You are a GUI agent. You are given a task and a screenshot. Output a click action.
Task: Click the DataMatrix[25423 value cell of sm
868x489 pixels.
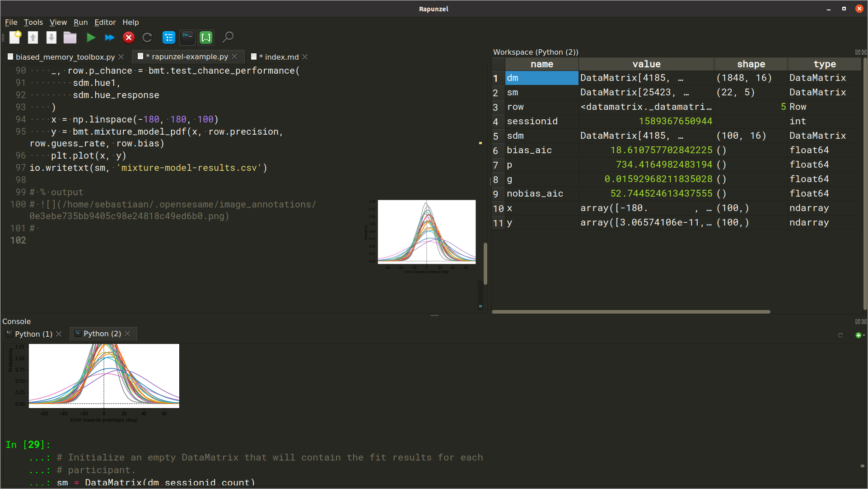point(646,93)
